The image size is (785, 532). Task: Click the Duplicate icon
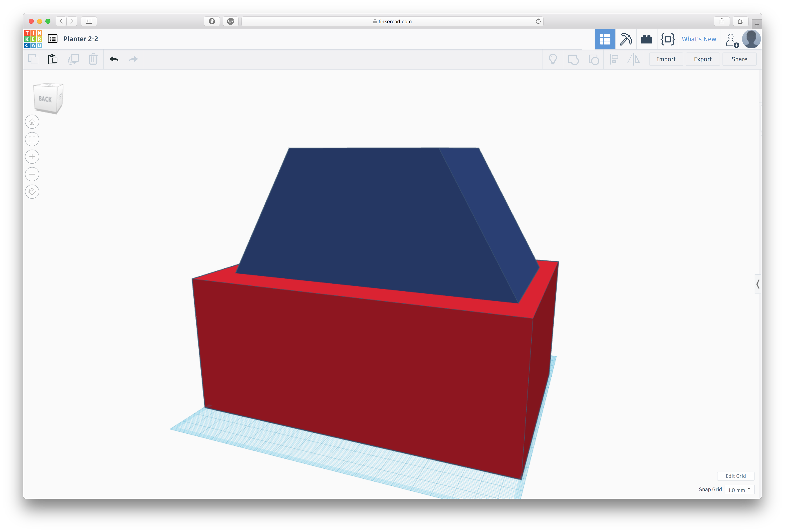coord(73,59)
